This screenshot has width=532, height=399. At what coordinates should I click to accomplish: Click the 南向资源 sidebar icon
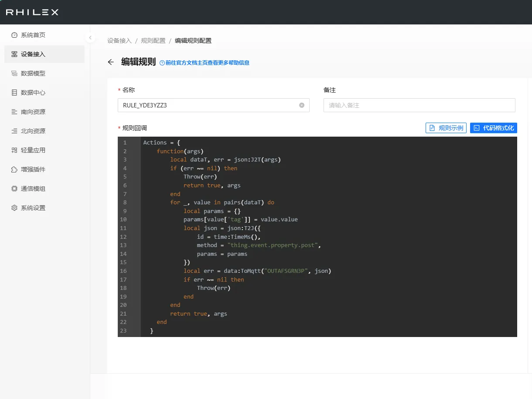point(14,112)
